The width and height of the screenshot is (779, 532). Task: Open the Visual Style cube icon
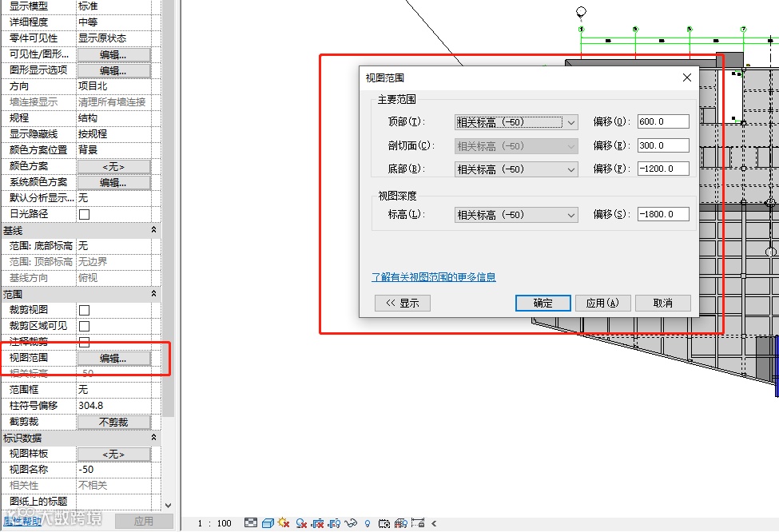coord(268,523)
